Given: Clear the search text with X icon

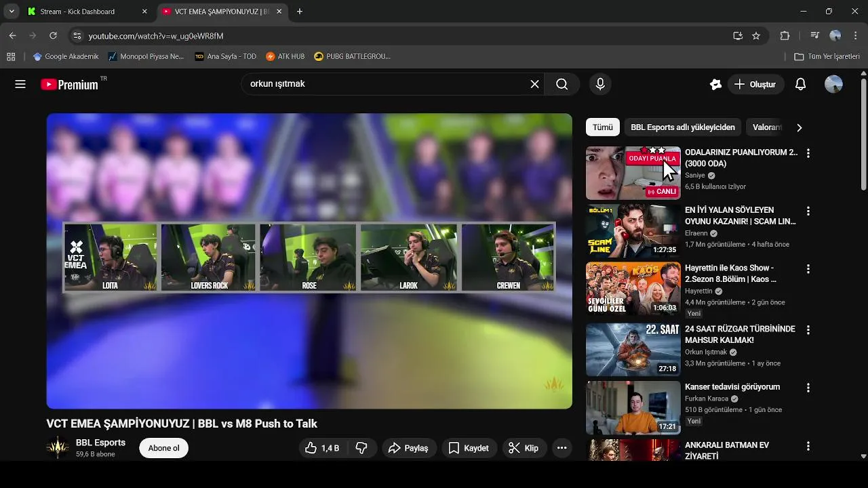Looking at the screenshot, I should [x=534, y=84].
